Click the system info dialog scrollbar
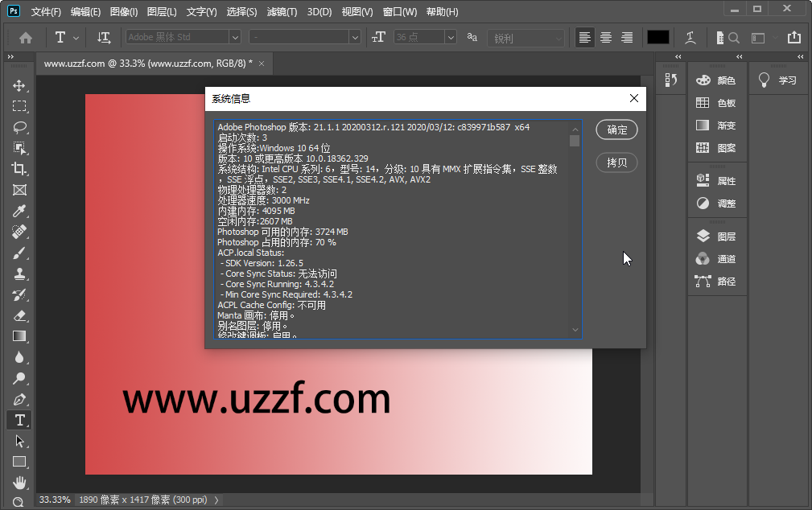The width and height of the screenshot is (812, 510). coord(574,142)
